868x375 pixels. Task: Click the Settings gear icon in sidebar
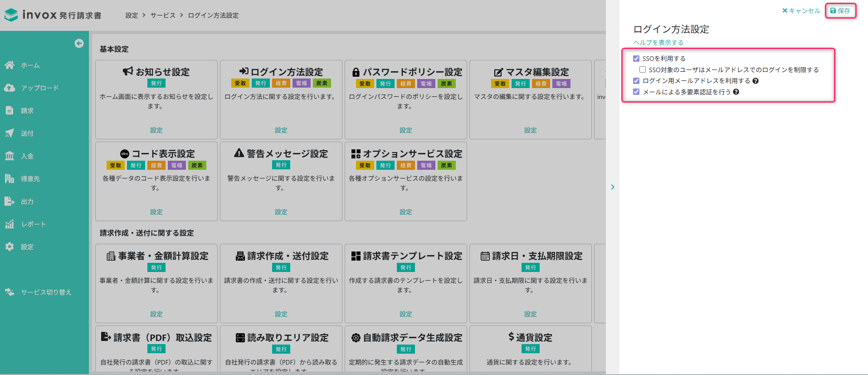click(x=10, y=247)
